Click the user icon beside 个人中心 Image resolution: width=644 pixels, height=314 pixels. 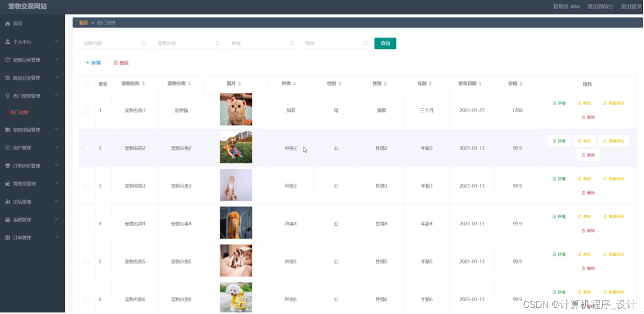8,42
